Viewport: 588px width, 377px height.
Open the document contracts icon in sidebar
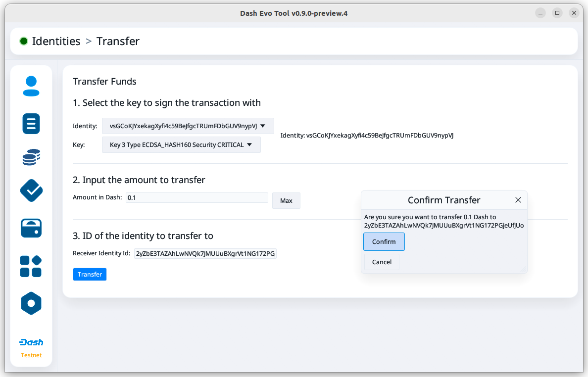coord(31,123)
